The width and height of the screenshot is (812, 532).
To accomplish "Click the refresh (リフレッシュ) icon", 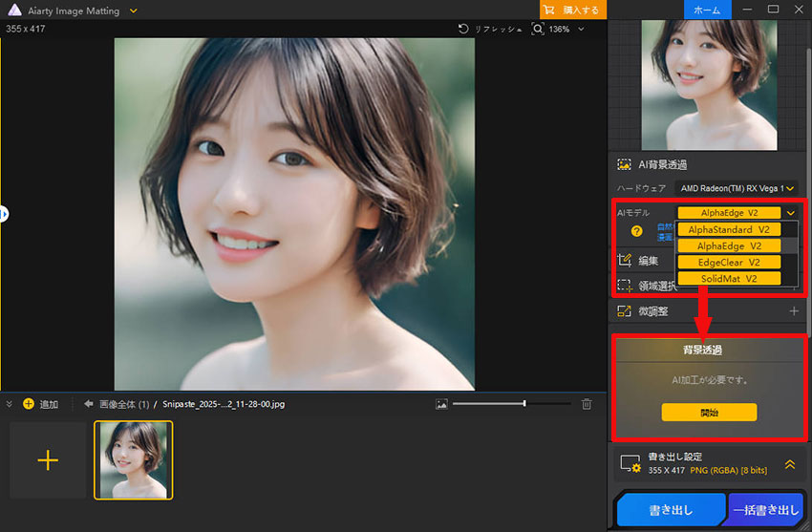I will coord(464,30).
